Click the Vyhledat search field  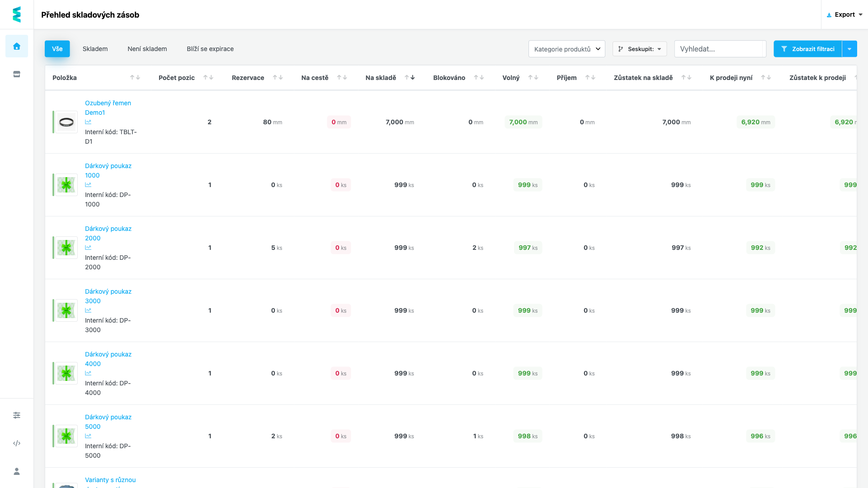point(720,49)
